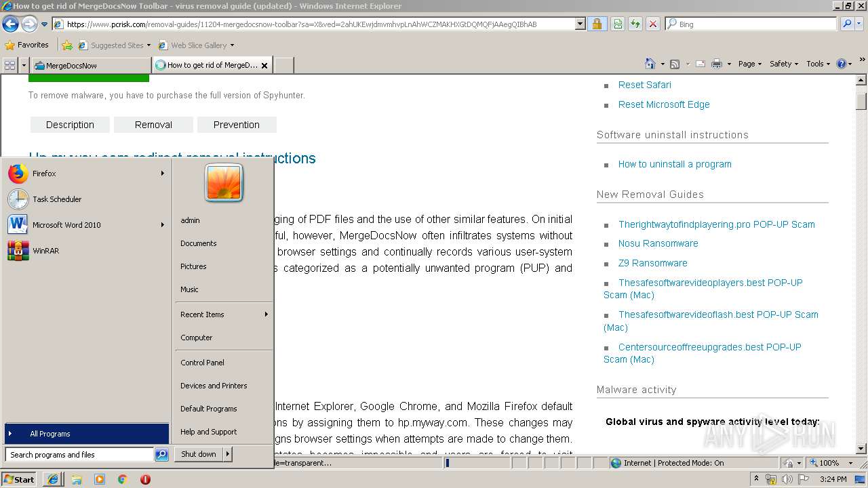This screenshot has height=488, width=868.
Task: Expand the Page menu
Action: [x=749, y=64]
